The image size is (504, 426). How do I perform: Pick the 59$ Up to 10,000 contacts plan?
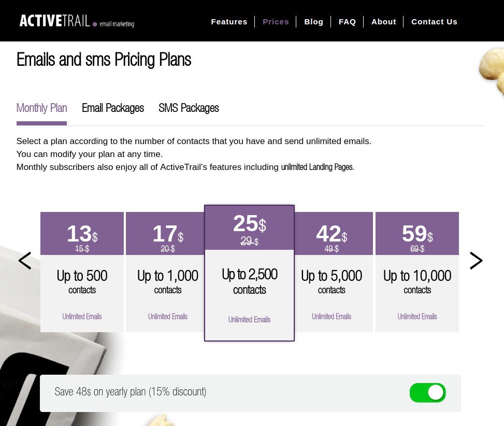(417, 272)
